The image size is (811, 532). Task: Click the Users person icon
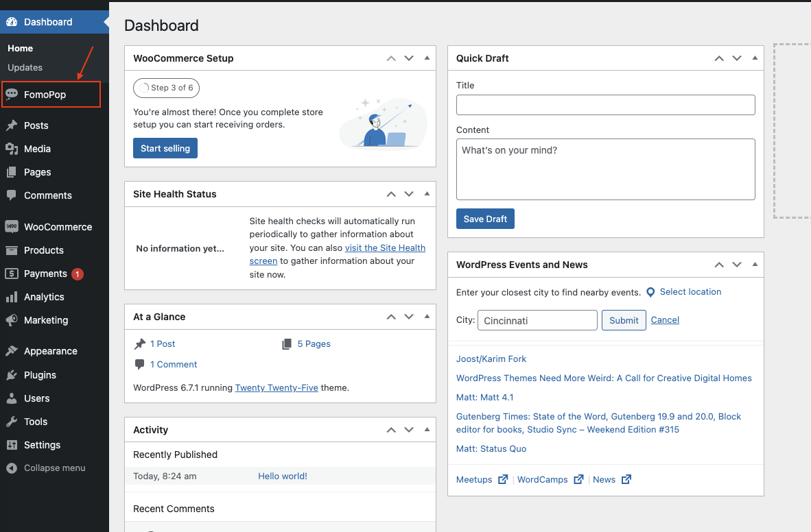[12, 398]
